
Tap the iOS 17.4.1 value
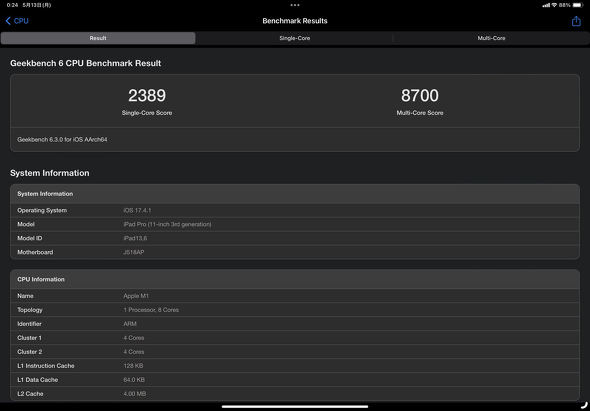coord(137,210)
